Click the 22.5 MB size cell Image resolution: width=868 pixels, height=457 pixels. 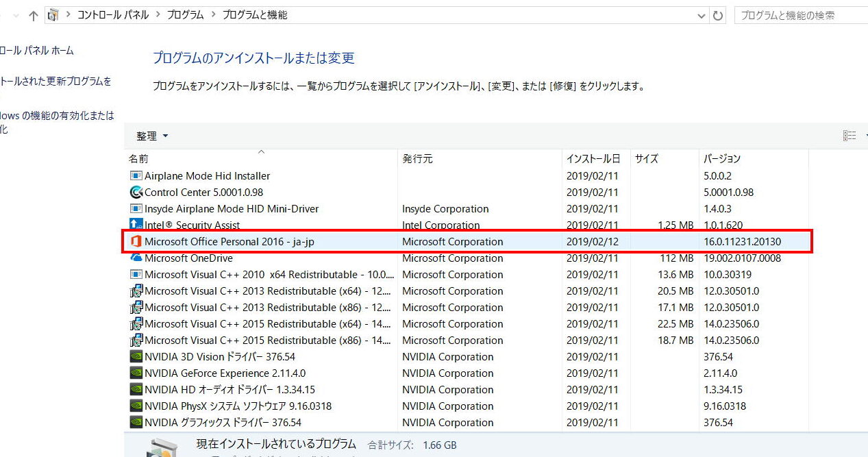675,324
